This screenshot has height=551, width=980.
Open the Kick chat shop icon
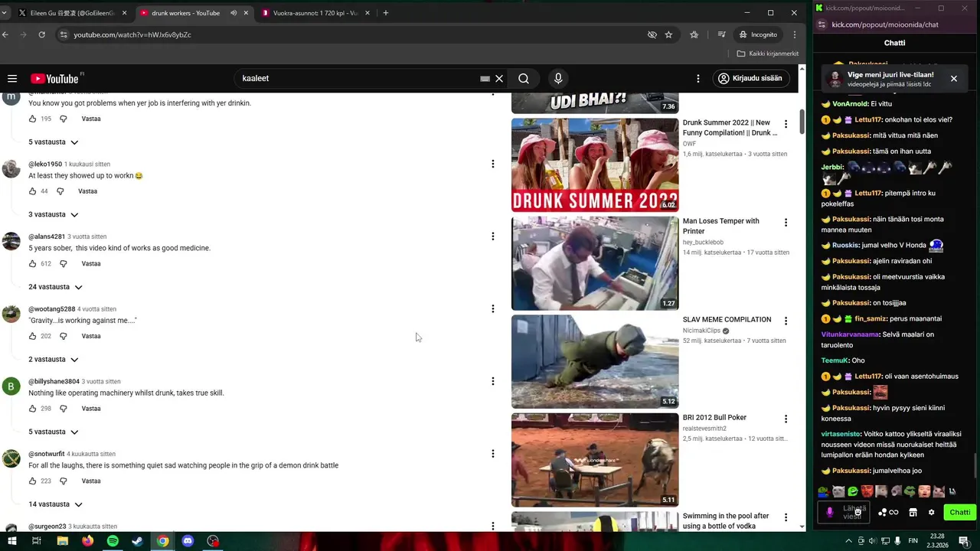pyautogui.click(x=913, y=512)
